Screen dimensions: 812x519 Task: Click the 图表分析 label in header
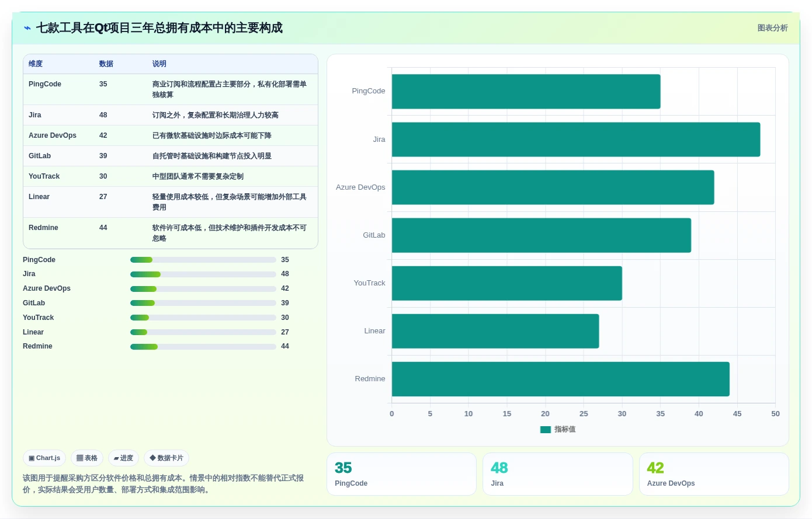coord(772,28)
